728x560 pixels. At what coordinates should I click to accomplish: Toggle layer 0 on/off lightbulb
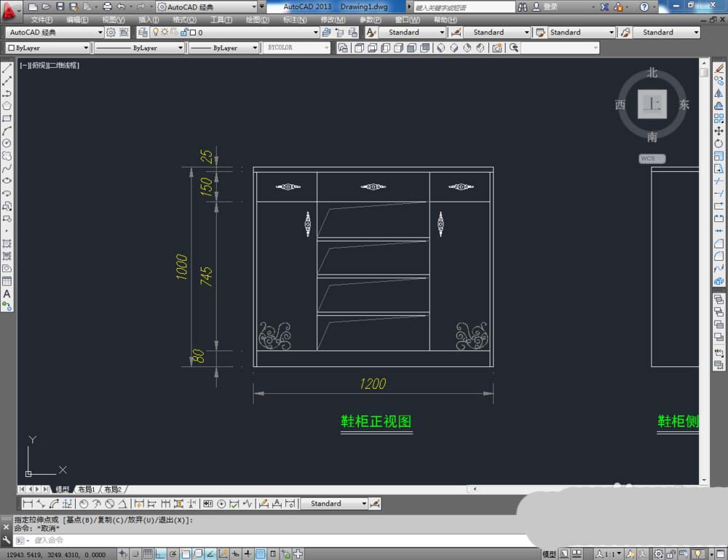(156, 32)
